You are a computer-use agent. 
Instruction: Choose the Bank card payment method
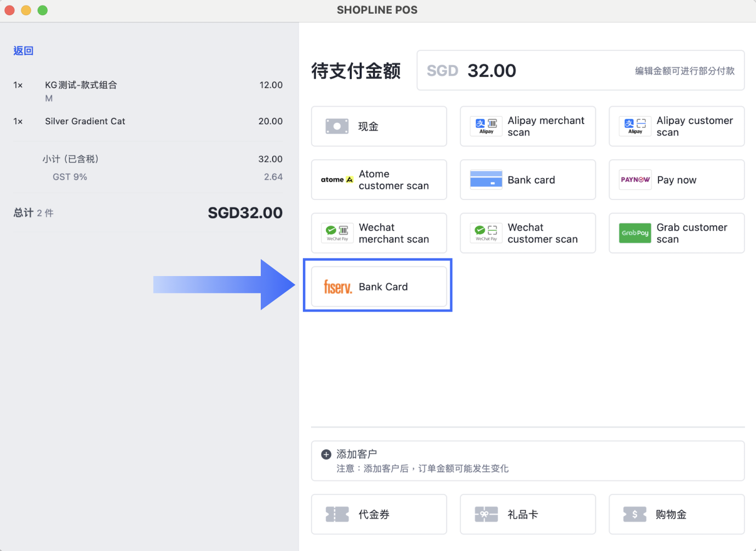pyautogui.click(x=528, y=180)
